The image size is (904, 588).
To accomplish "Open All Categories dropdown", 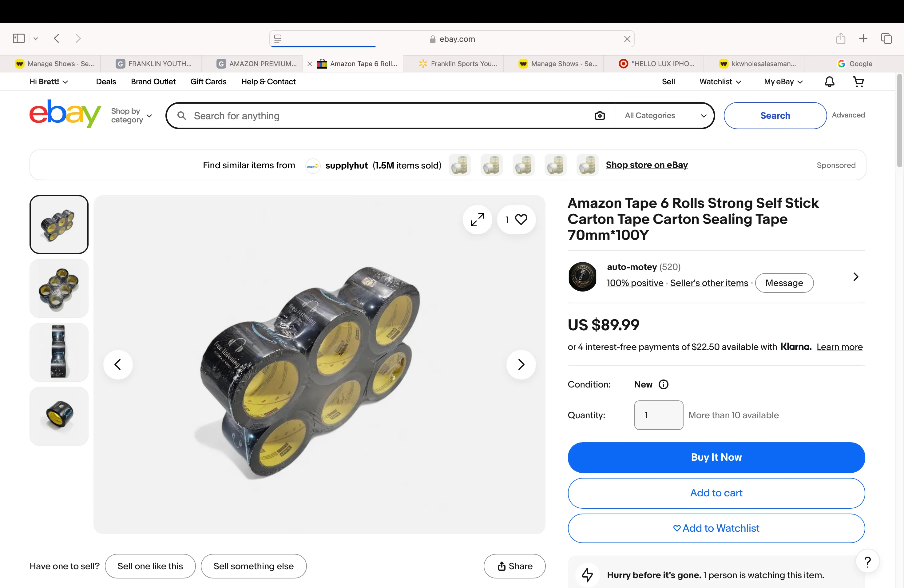I will 665,115.
